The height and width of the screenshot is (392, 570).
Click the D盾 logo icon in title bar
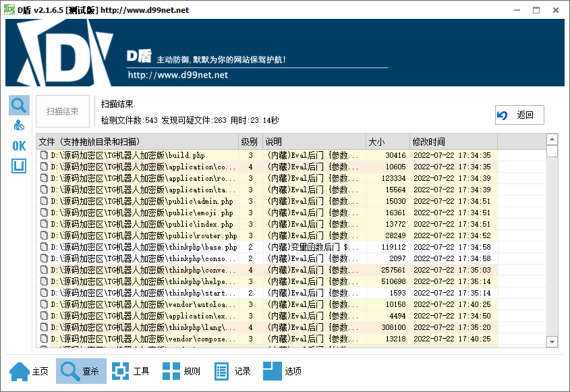click(x=9, y=10)
